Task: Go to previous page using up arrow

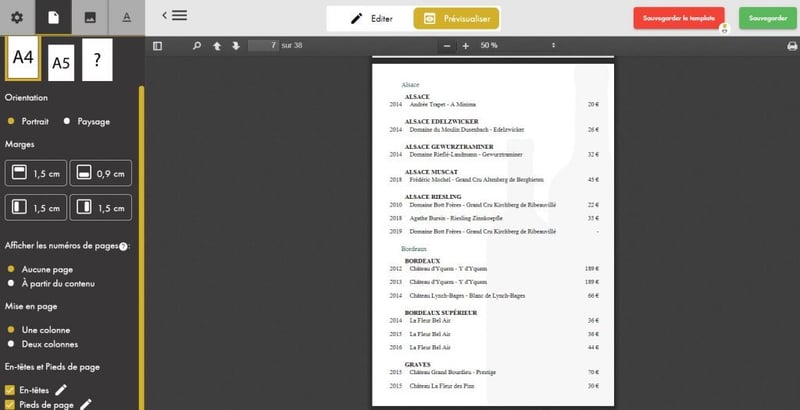Action: point(216,46)
